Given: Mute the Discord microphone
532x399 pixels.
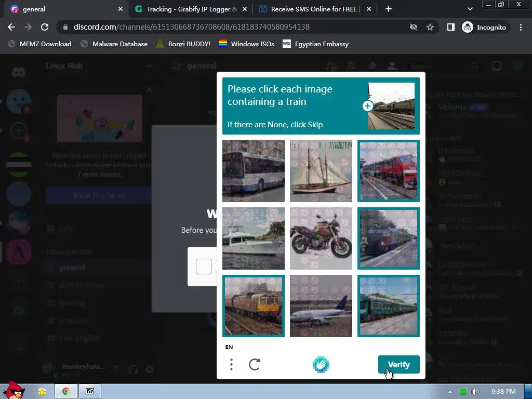Looking at the screenshot, I should [x=116, y=369].
